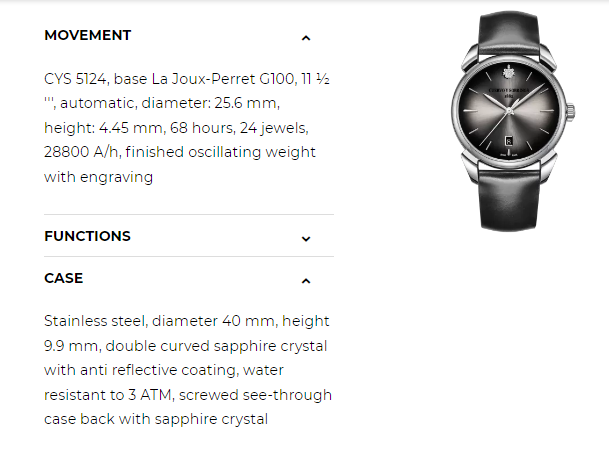This screenshot has width=609, height=456.
Task: Click the CASE heading
Action: click(x=64, y=278)
